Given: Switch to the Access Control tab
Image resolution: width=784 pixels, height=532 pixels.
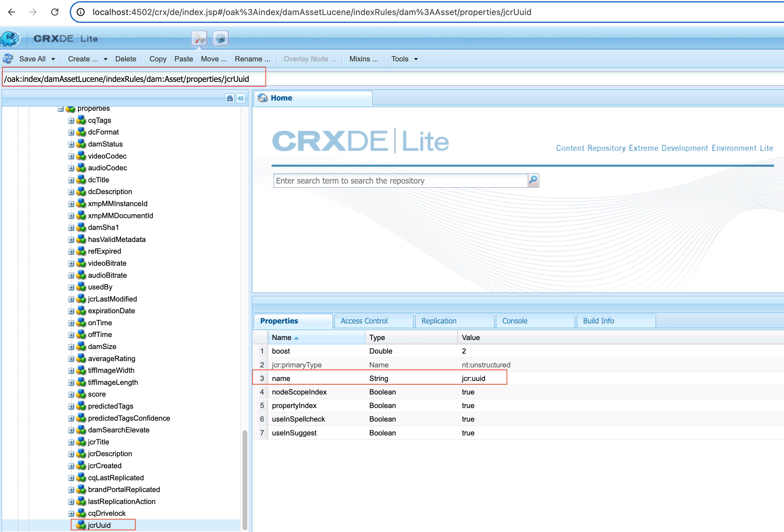Looking at the screenshot, I should pyautogui.click(x=364, y=321).
